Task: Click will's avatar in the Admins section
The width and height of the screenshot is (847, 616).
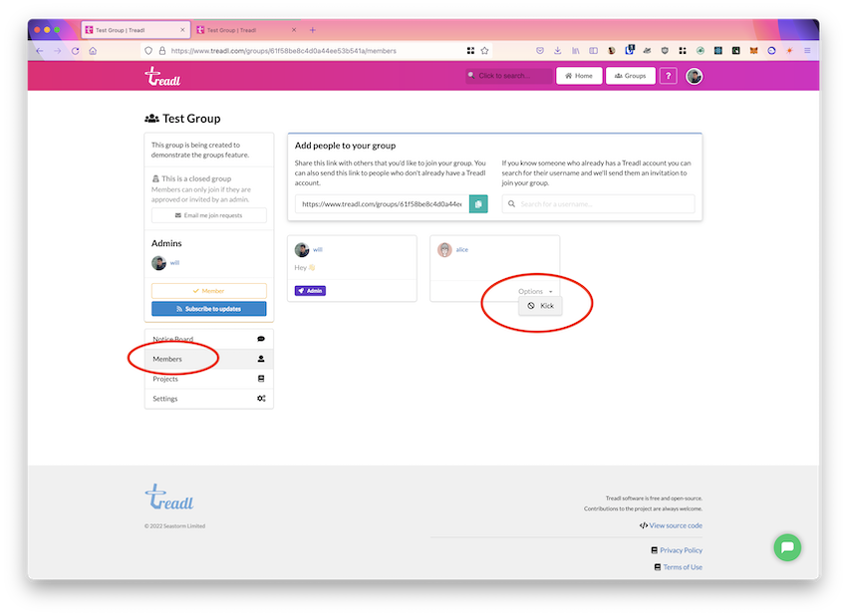Action: click(158, 263)
